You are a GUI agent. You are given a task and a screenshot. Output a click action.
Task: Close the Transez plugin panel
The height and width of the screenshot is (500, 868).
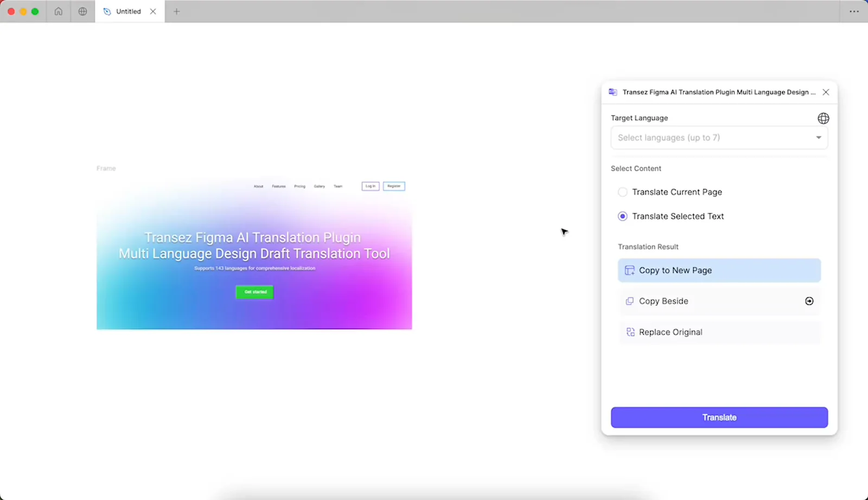tap(826, 92)
